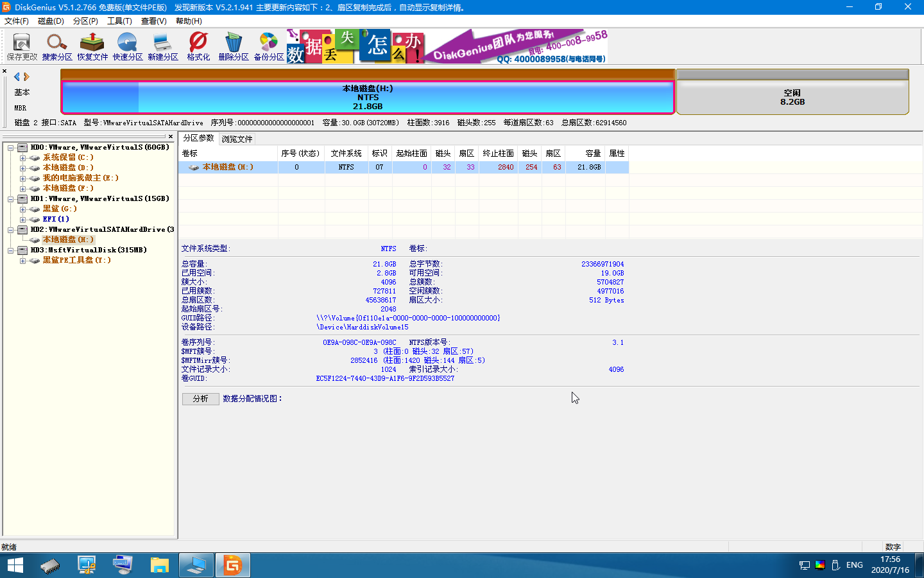
Task: Click the 保存更改 toolbar icon
Action: 22,47
